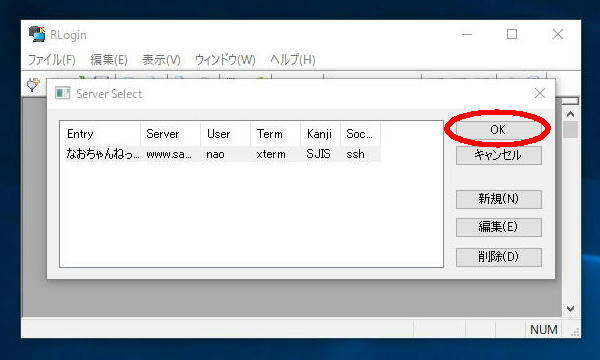The height and width of the screenshot is (360, 600).
Task: Open the 表示(V) menu
Action: [x=161, y=60]
